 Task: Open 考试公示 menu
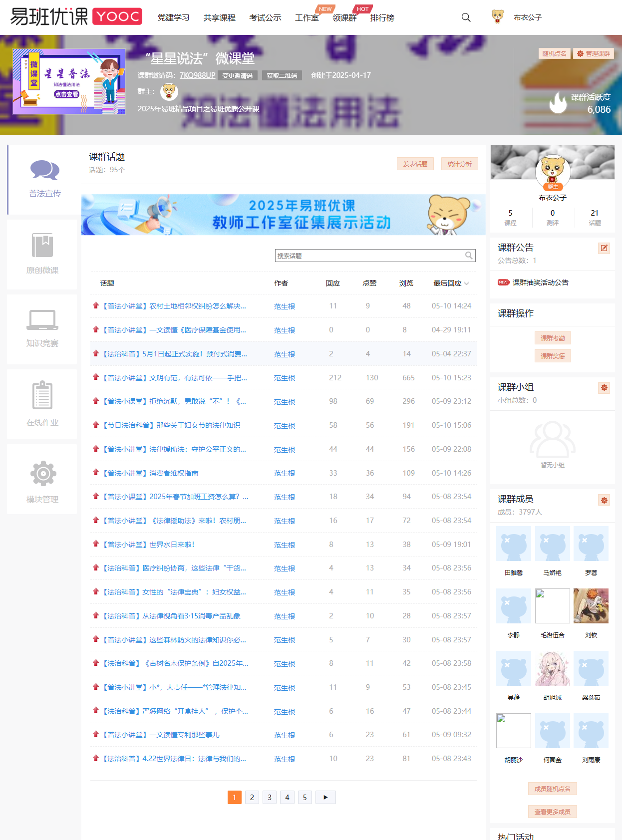coord(266,18)
